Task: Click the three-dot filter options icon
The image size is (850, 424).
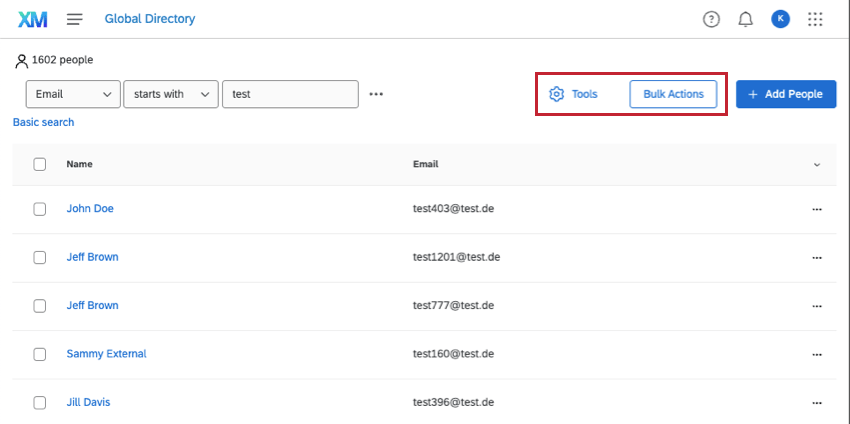Action: coord(376,95)
